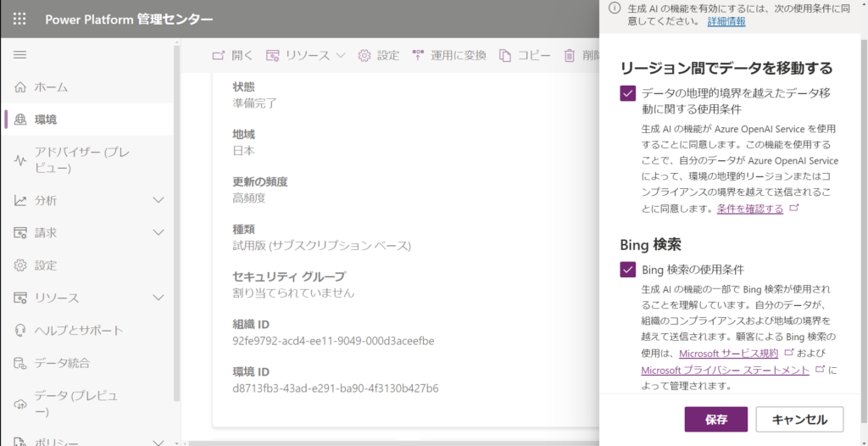The height and width of the screenshot is (446, 868).
Task: Click the 請求 billing icon
Action: [20, 232]
